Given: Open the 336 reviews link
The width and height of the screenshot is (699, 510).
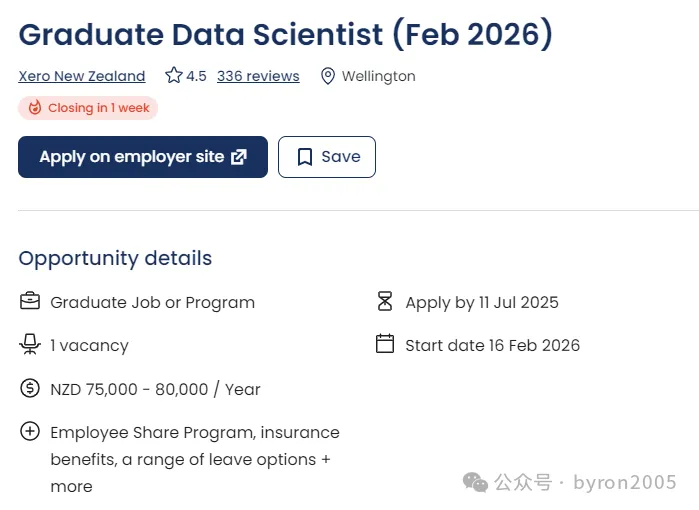Looking at the screenshot, I should pos(258,76).
